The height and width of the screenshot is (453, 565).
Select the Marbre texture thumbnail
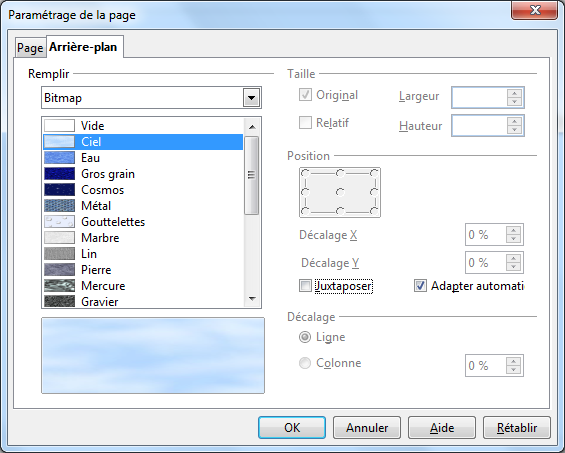coord(59,238)
